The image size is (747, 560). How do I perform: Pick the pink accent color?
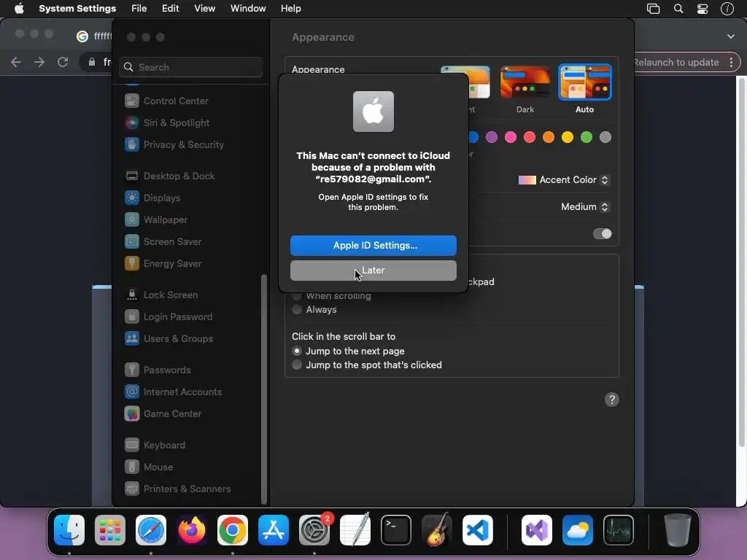click(x=511, y=137)
